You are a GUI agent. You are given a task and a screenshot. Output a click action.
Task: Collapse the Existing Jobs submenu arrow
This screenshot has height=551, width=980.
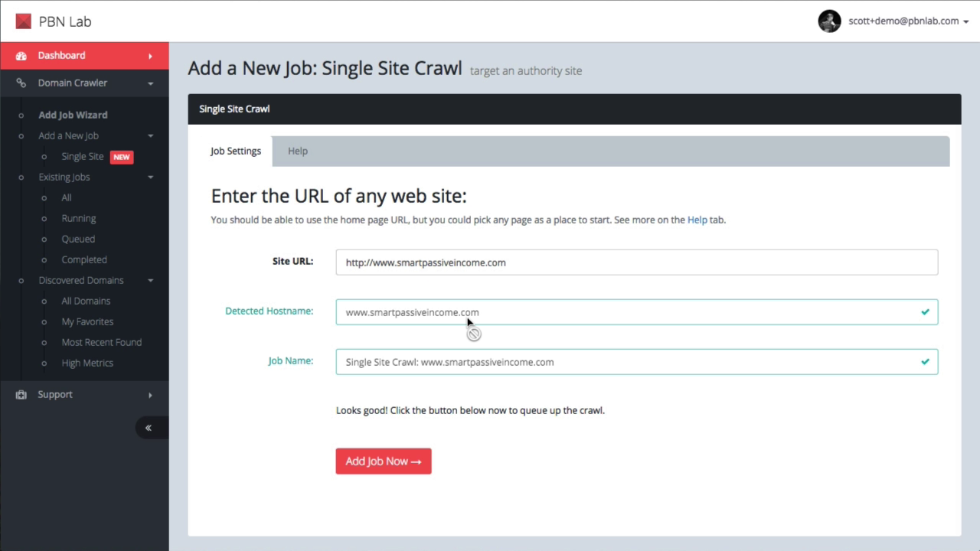[x=150, y=178]
